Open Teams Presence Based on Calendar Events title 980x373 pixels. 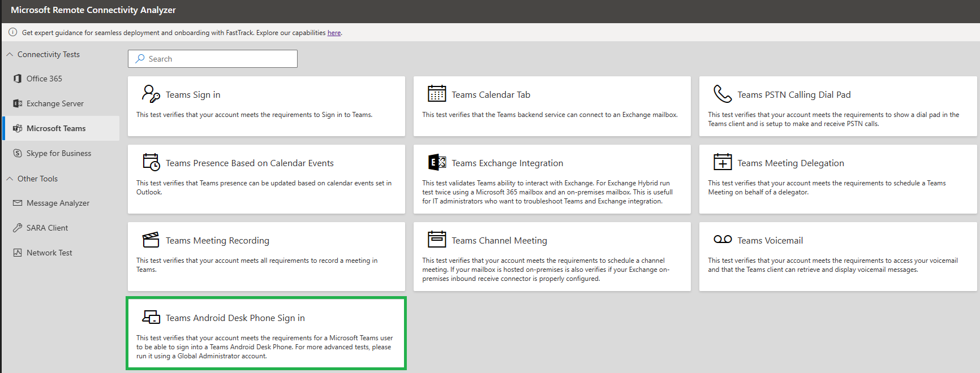(250, 163)
